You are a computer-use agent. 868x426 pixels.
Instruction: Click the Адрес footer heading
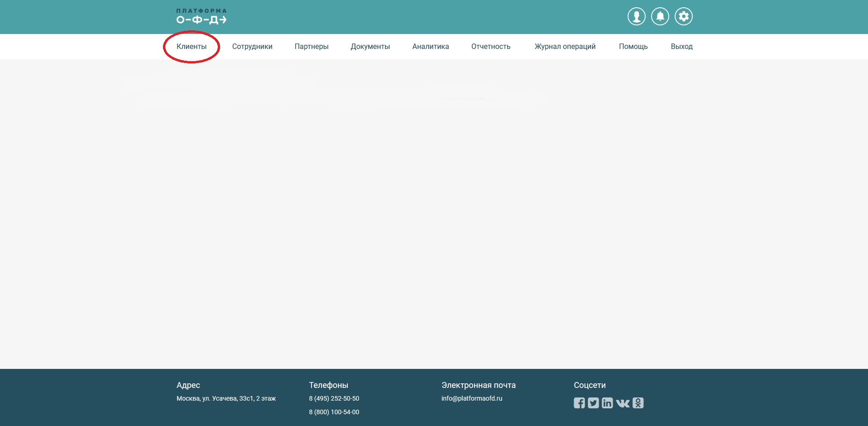click(188, 385)
